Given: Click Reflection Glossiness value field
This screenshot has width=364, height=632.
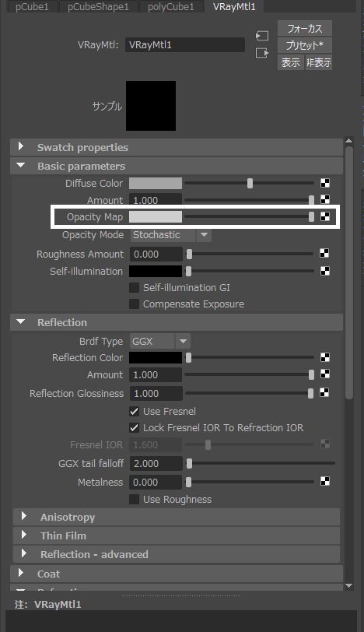Looking at the screenshot, I should (x=156, y=393).
